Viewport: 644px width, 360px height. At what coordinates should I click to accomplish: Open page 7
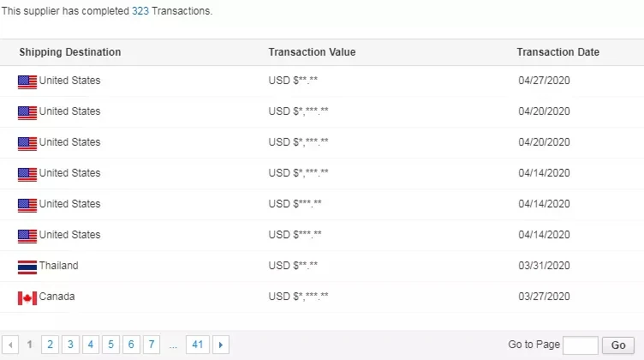pos(151,345)
